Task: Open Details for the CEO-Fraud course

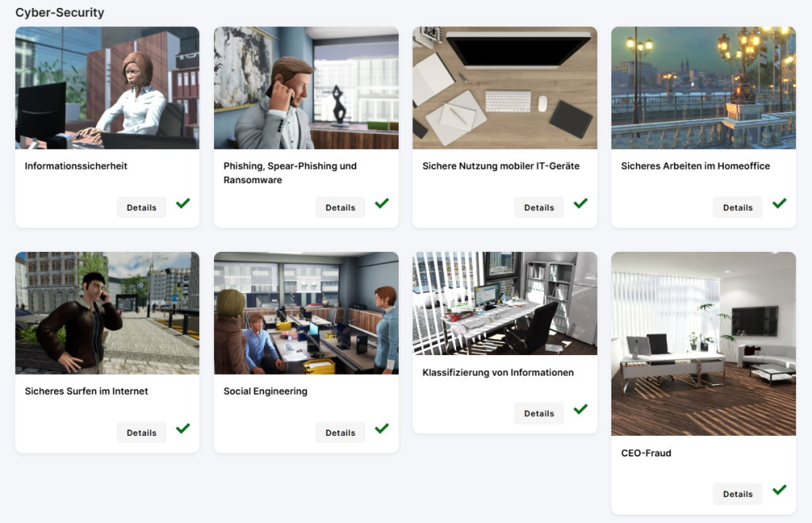Action: pos(737,494)
